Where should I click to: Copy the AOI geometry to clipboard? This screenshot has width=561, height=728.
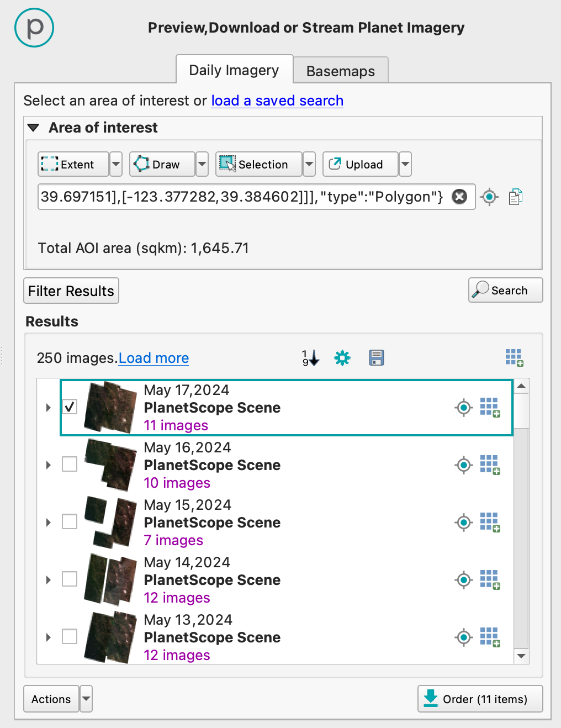[x=516, y=196]
